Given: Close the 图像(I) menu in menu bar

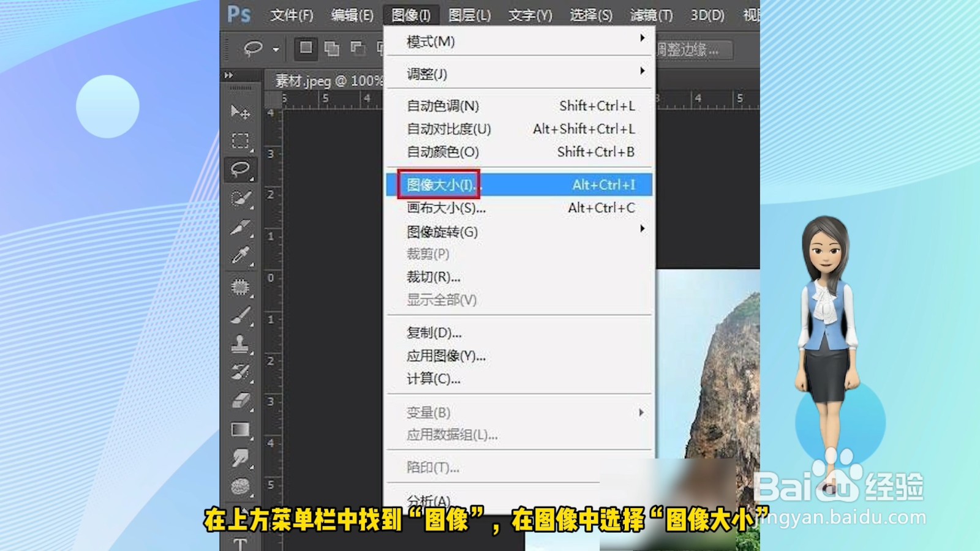Looking at the screenshot, I should pos(411,15).
